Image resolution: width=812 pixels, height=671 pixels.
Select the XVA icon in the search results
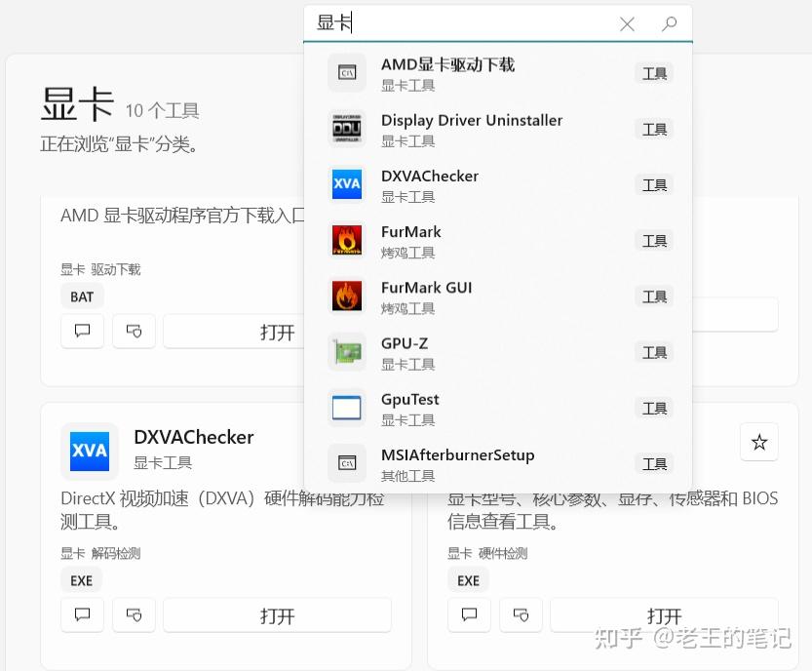pyautogui.click(x=347, y=184)
